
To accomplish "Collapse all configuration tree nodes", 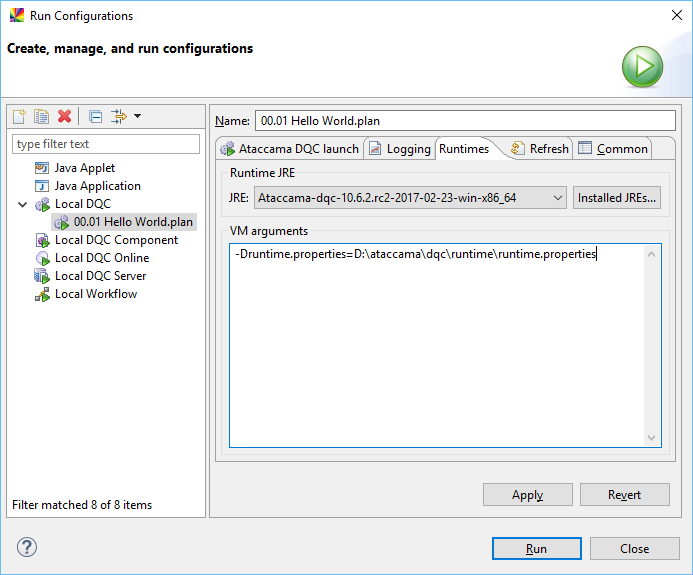I will (x=95, y=117).
